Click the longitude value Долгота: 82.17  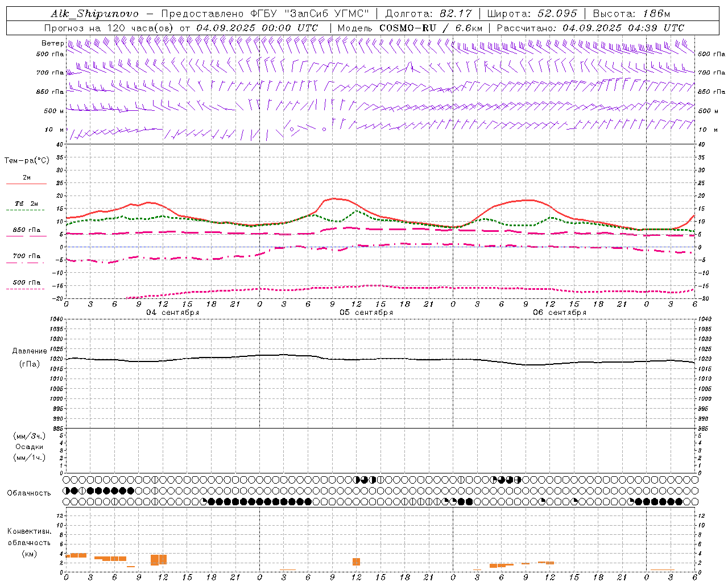pos(430,14)
